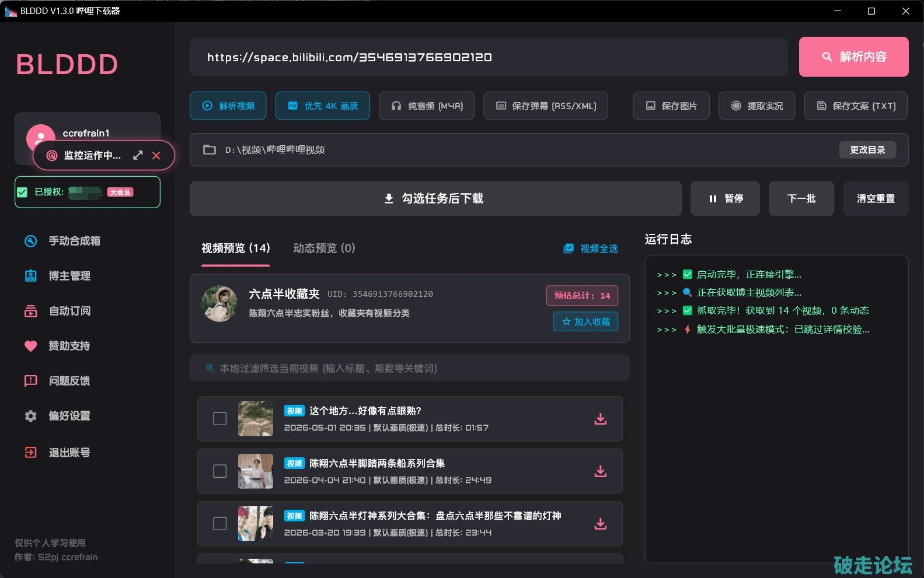Check the box for 这个地方...好像有点眼熟?

click(220, 419)
